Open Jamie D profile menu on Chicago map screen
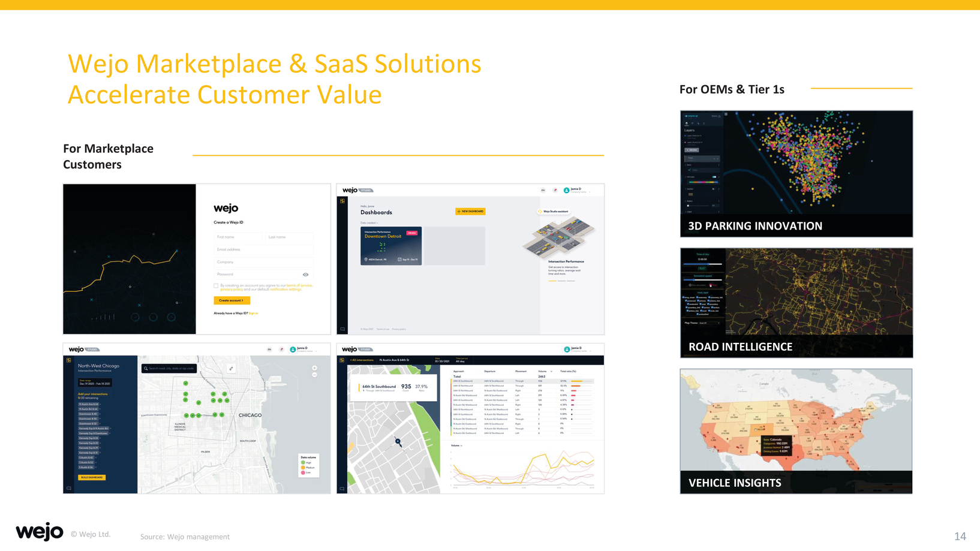This screenshot has width=980, height=551. [x=304, y=349]
